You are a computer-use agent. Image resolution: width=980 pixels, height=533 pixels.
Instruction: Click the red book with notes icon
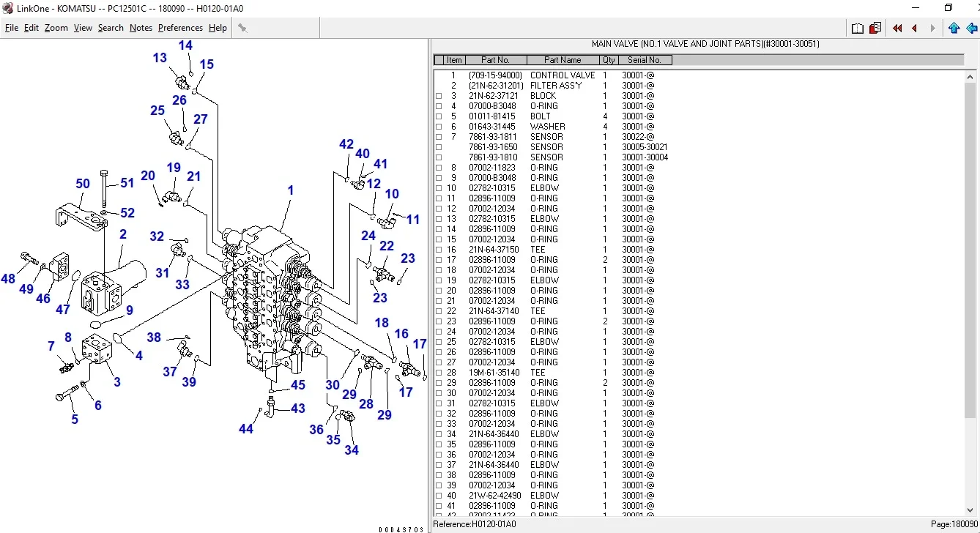click(875, 29)
